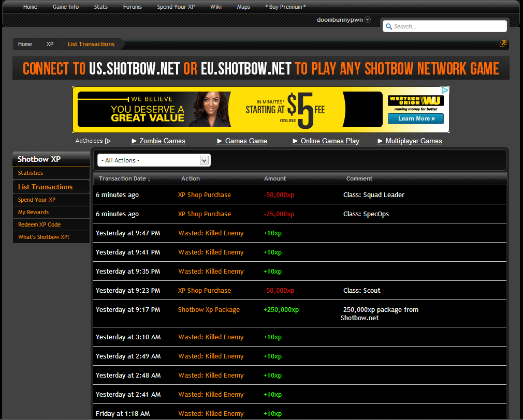This screenshot has height=420, width=523.
Task: Click the -25,000xp amount
Action: pos(279,214)
